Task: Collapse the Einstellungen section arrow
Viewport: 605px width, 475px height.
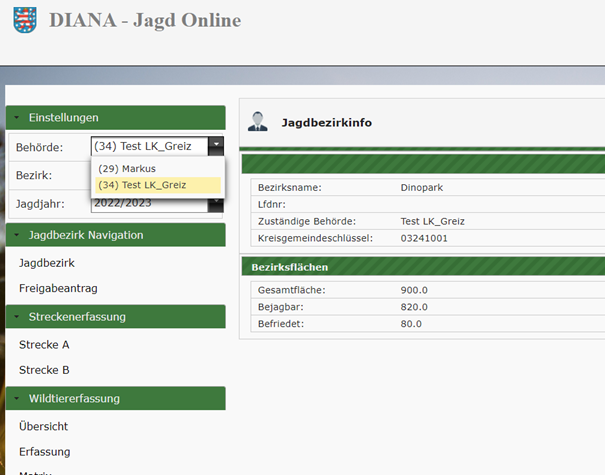Action: pyautogui.click(x=17, y=118)
